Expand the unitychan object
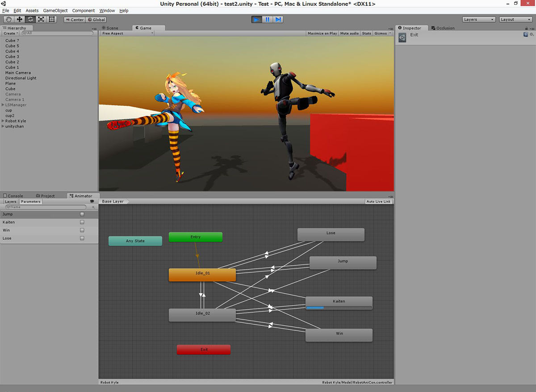The image size is (536, 392). (3, 126)
